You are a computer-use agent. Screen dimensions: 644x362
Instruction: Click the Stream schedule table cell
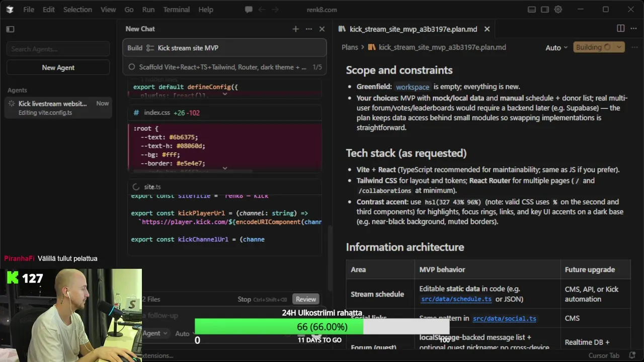point(380,294)
